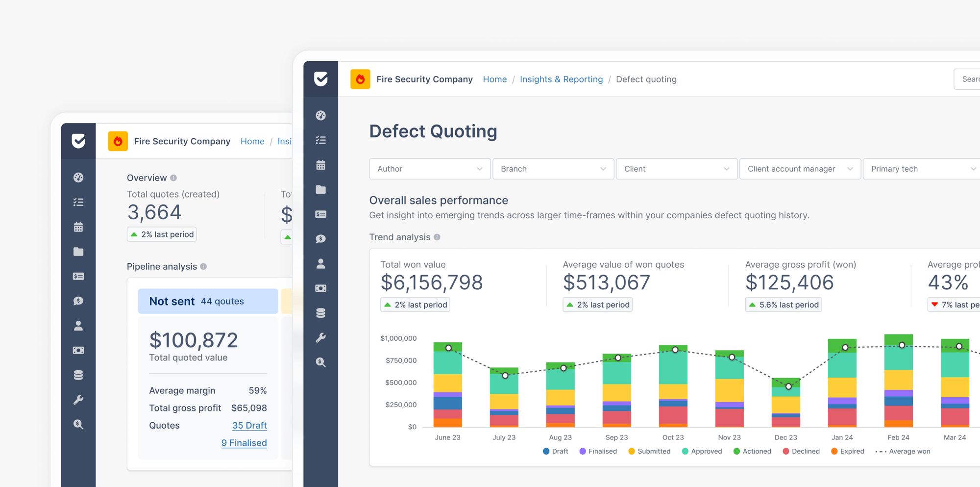980x487 pixels.
Task: Toggle the Expired legend item
Action: pyautogui.click(x=848, y=451)
